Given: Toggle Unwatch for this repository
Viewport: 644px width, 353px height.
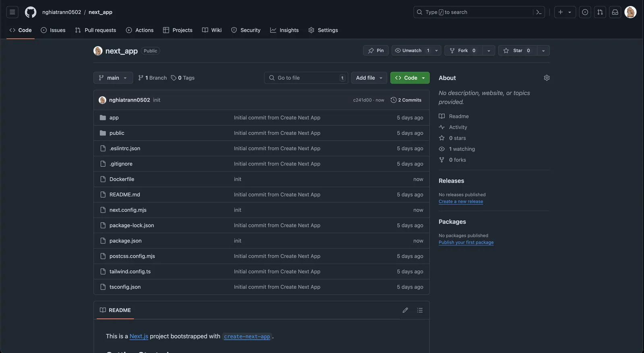Looking at the screenshot, I should coord(411,50).
